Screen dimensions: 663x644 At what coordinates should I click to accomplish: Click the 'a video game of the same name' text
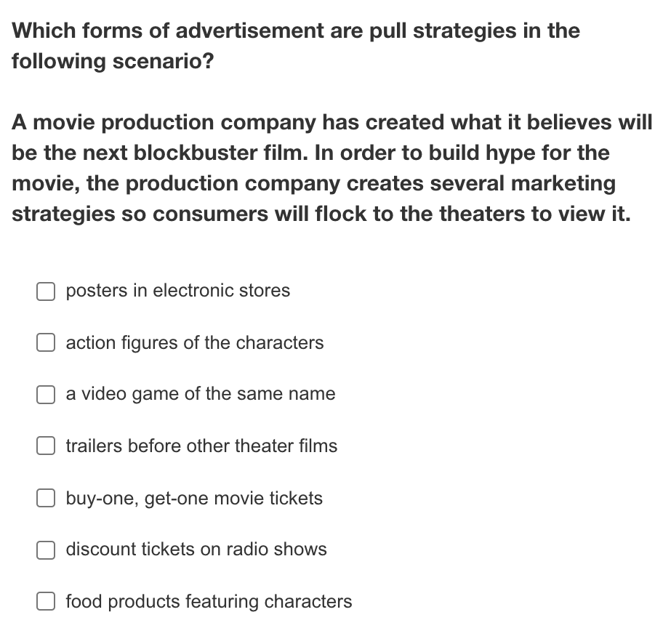200,394
